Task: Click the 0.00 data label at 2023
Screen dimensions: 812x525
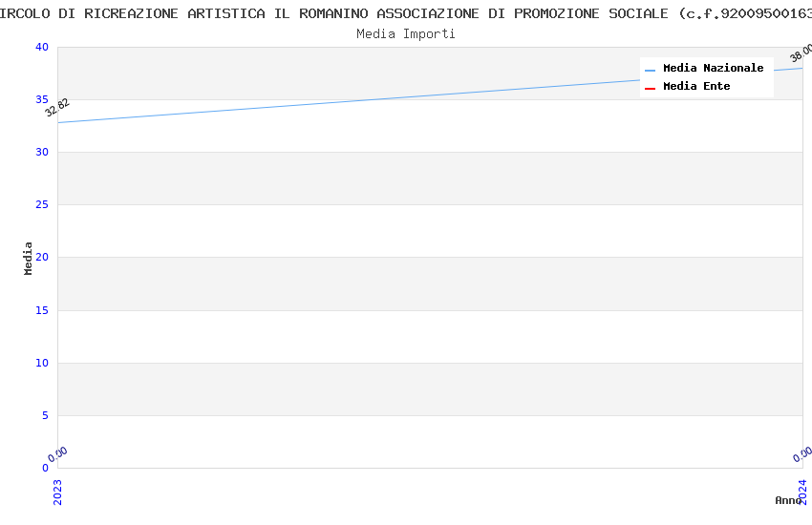Action: coord(57,454)
